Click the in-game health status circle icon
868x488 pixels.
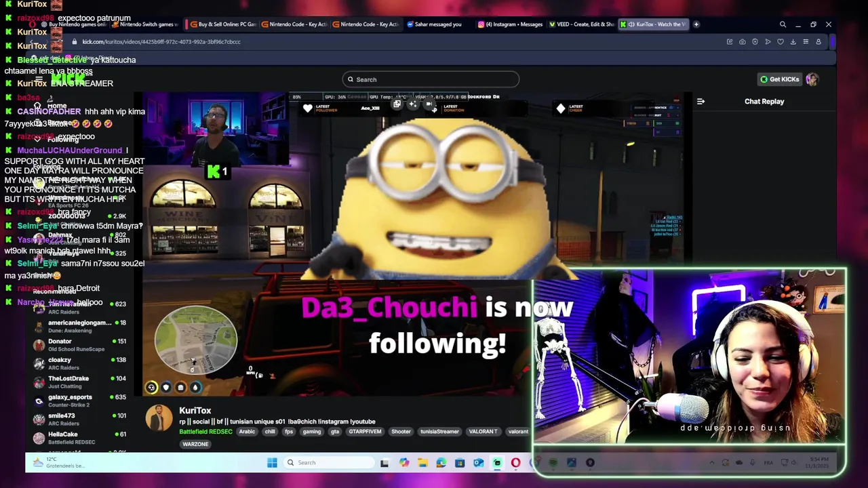(x=151, y=388)
